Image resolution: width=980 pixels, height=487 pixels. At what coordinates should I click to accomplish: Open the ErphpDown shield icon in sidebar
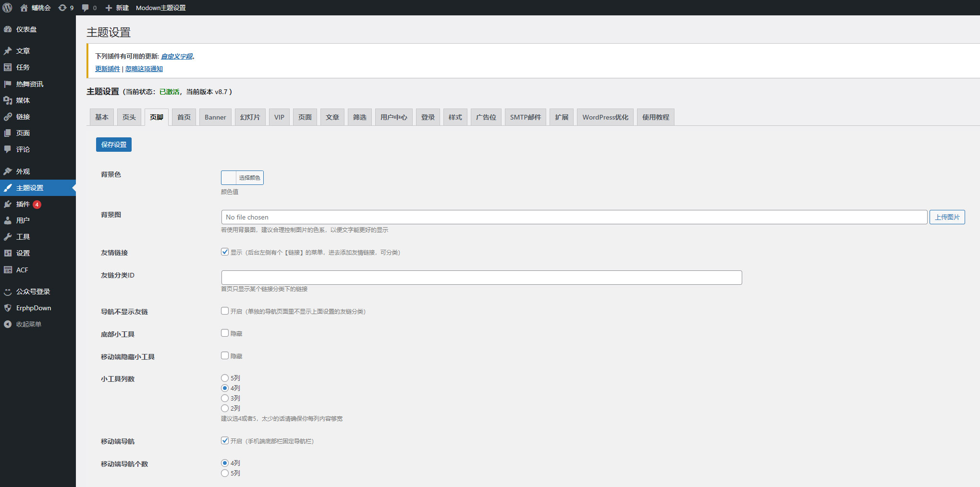point(8,308)
